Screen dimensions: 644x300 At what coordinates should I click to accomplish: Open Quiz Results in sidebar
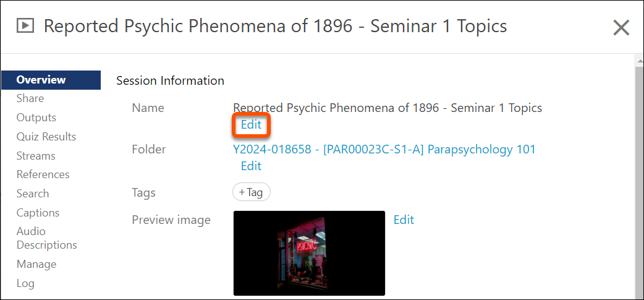pyautogui.click(x=46, y=137)
